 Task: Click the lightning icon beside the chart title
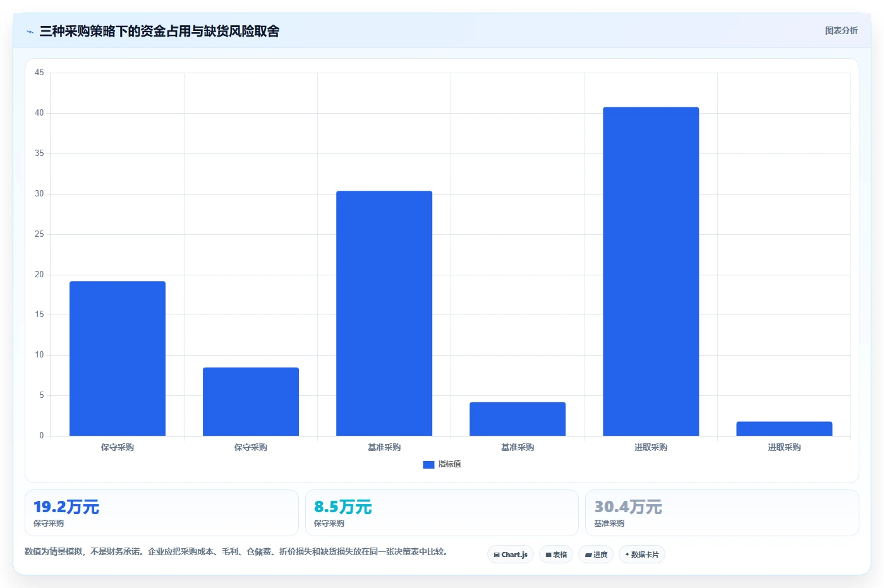click(30, 32)
